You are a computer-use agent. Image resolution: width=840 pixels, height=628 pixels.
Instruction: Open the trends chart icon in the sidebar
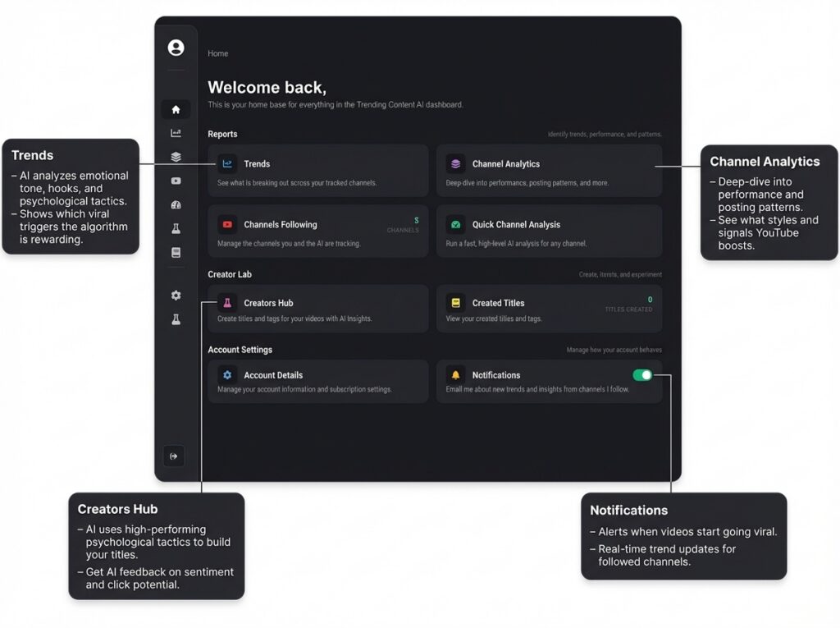click(176, 133)
